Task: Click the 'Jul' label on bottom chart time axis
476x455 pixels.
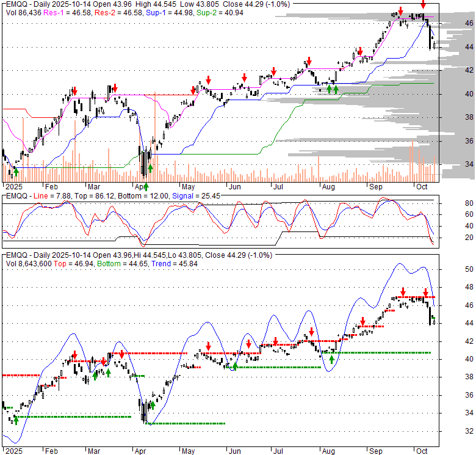Action: [x=278, y=451]
